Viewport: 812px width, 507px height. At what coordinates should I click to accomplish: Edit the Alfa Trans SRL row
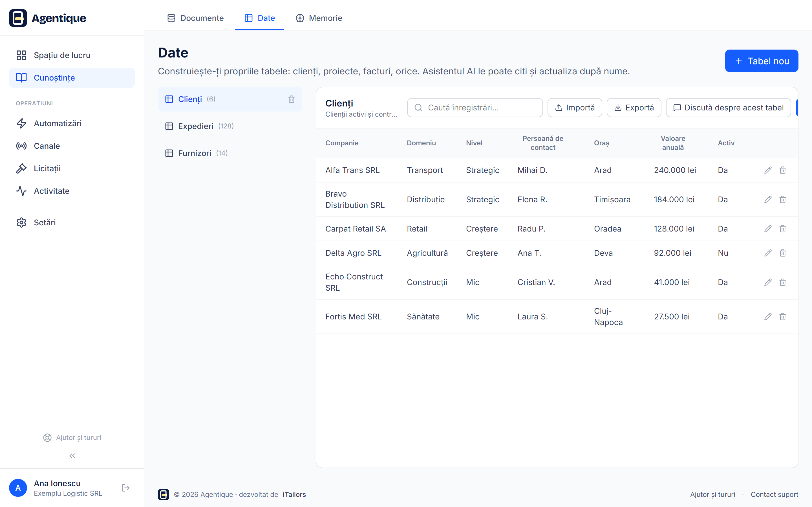pos(768,170)
